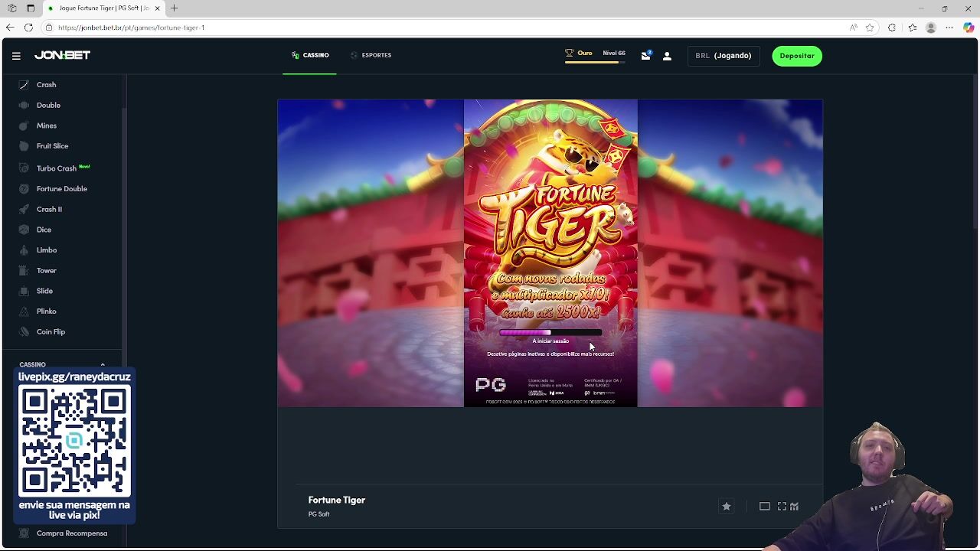View site information lock icon
Screen dimensions: 980x551
49,28
